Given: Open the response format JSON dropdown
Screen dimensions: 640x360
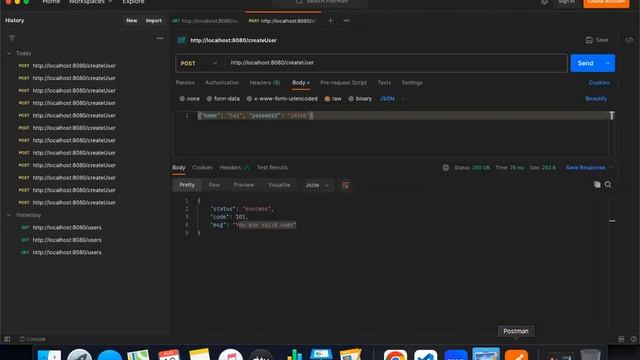Looking at the screenshot, I should pos(317,185).
